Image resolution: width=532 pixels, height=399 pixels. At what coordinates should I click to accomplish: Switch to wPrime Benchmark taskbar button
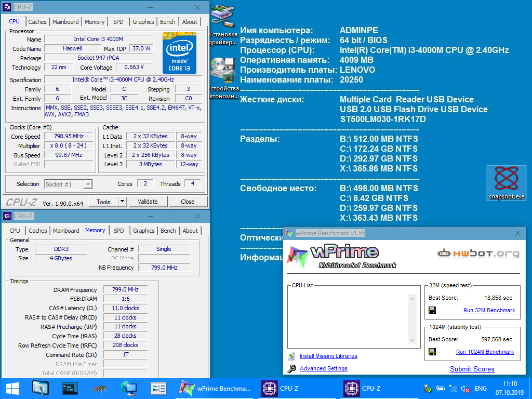(x=215, y=389)
